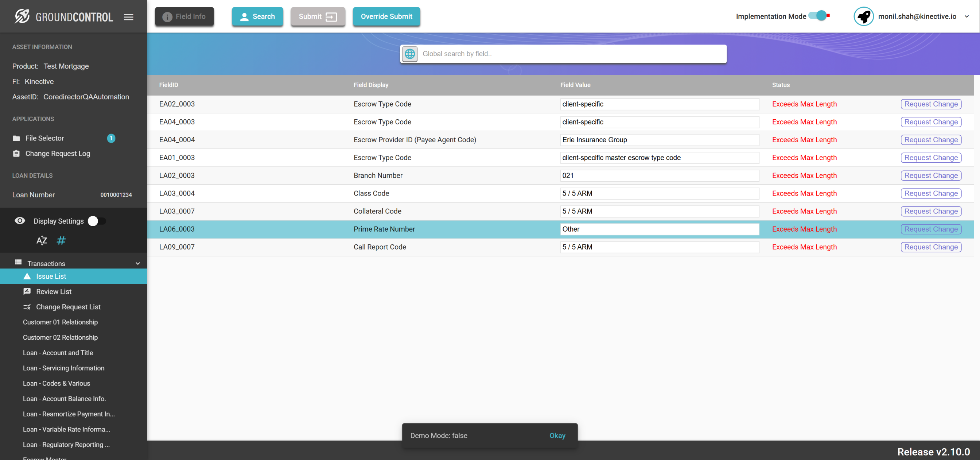
Task: Open the user account dropdown arrow
Action: (966, 16)
